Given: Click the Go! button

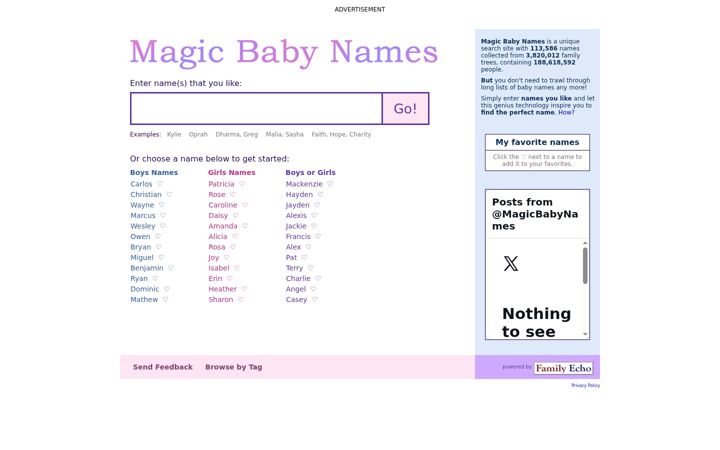Looking at the screenshot, I should click(x=405, y=108).
